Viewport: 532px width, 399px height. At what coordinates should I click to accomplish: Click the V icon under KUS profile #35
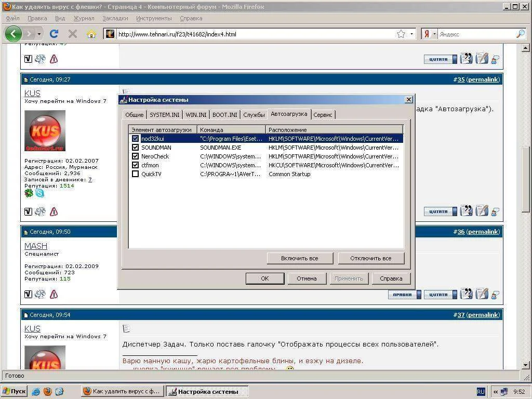tap(29, 212)
